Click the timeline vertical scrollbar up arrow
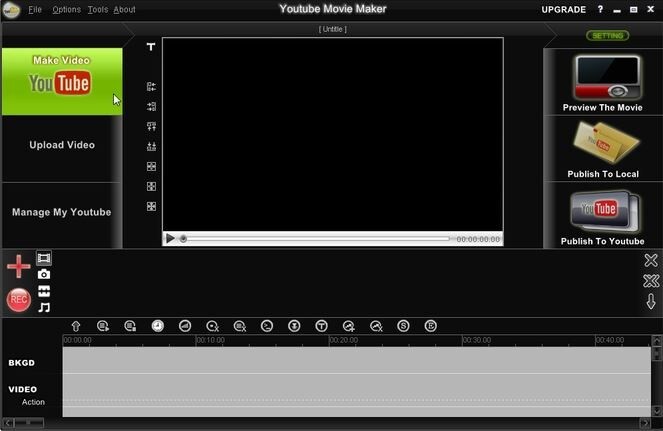This screenshot has height=431, width=663. click(x=657, y=340)
